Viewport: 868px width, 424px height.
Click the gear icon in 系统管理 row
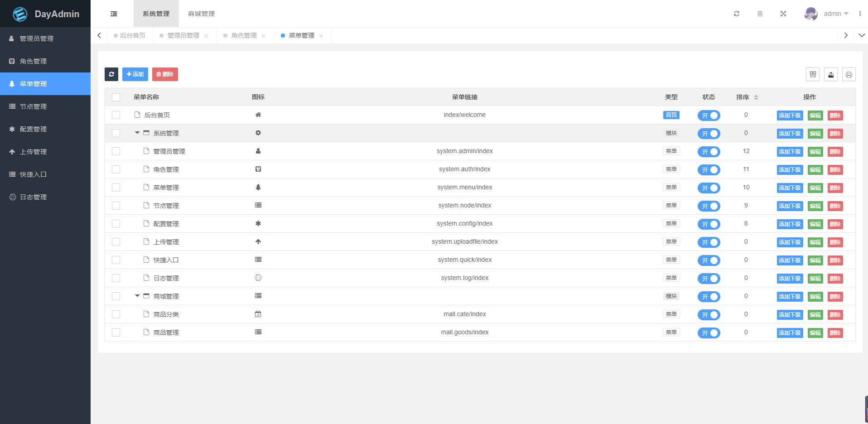point(258,133)
